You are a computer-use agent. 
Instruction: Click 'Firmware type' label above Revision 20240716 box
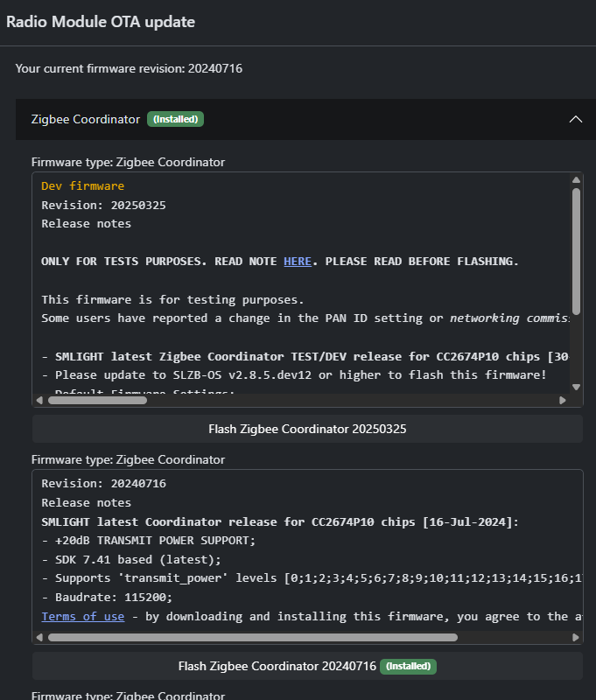[128, 459]
